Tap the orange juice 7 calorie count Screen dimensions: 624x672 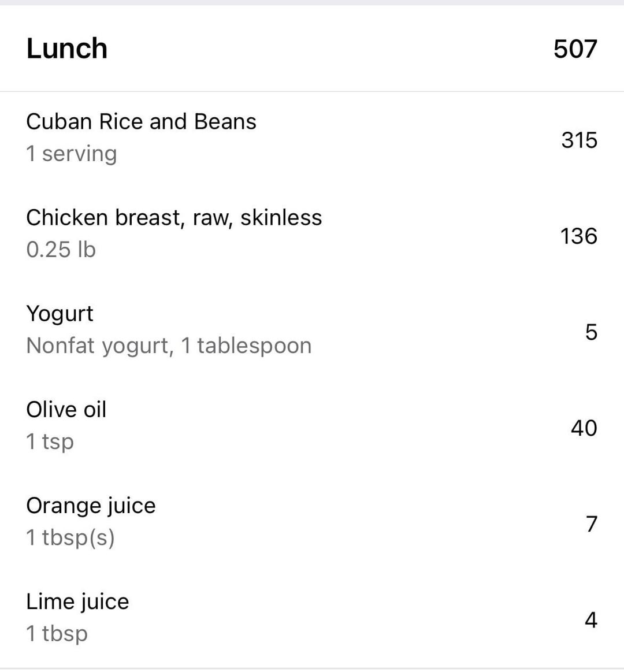(x=591, y=524)
